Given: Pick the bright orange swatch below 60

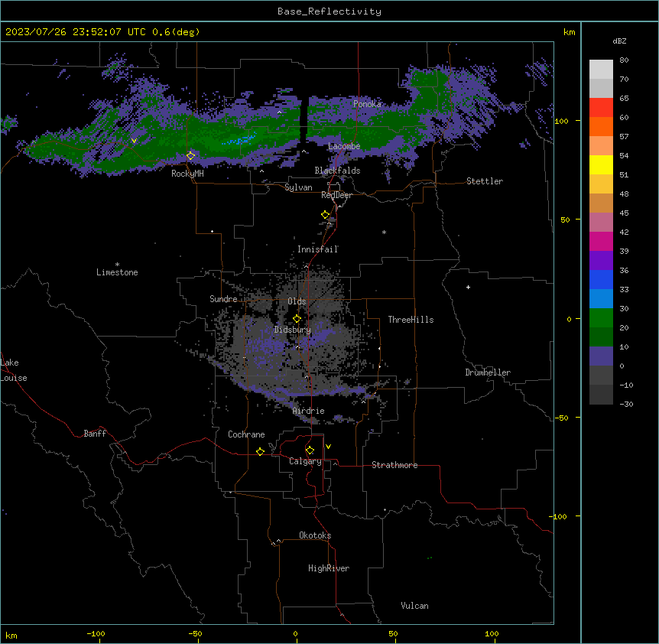Looking at the screenshot, I should 601,126.
